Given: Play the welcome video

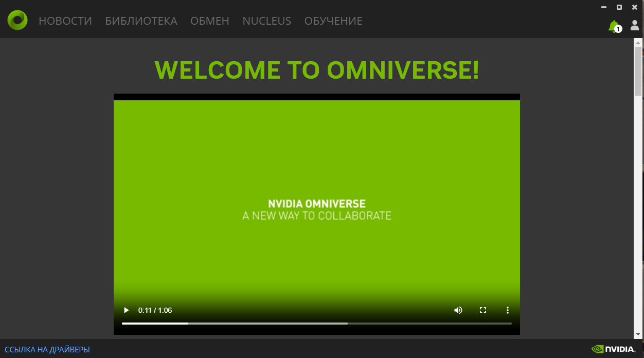Looking at the screenshot, I should click(x=126, y=310).
